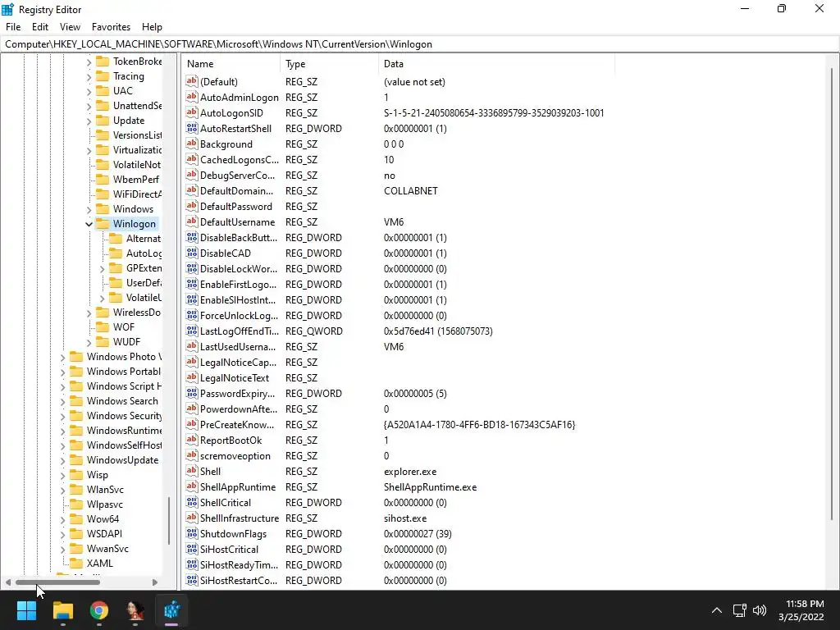This screenshot has height=630, width=840.
Task: Open the volume control in tray
Action: pos(760,610)
